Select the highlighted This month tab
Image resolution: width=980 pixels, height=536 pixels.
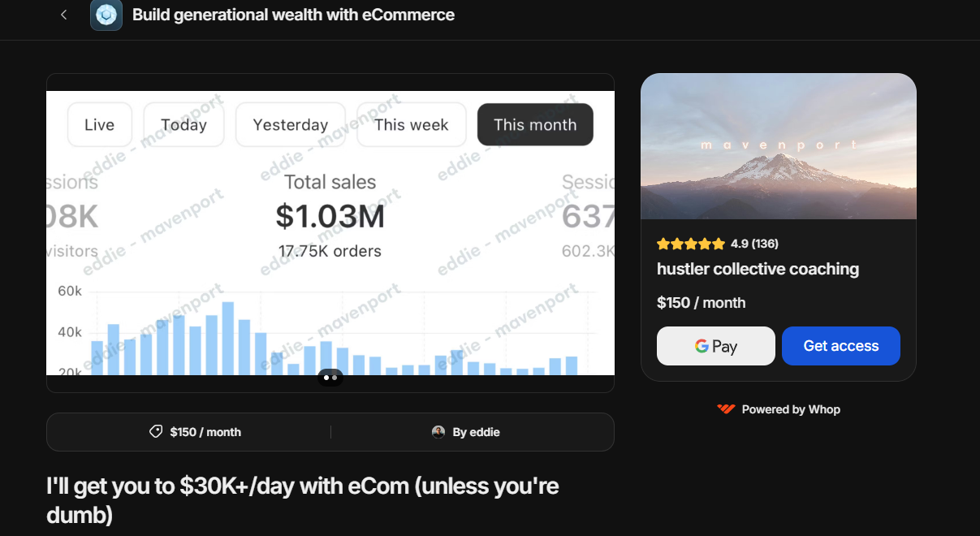click(x=535, y=124)
